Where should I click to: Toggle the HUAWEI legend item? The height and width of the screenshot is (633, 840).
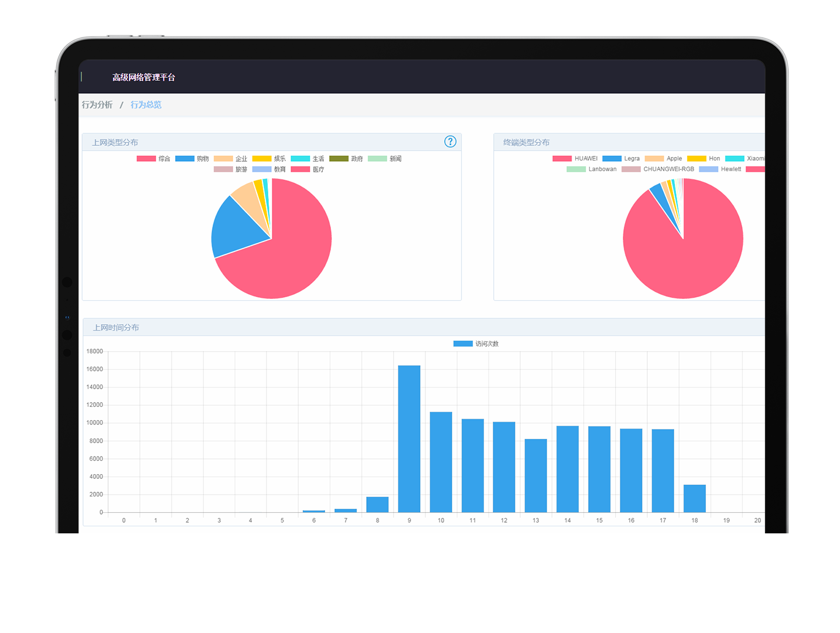575,159
